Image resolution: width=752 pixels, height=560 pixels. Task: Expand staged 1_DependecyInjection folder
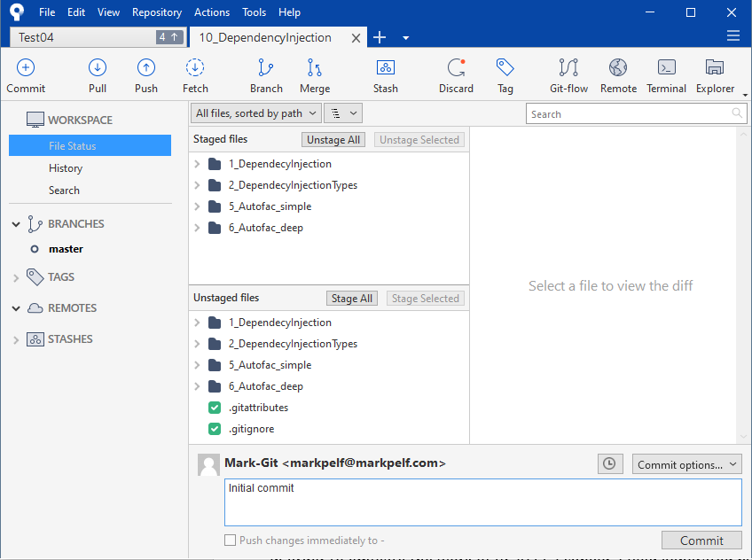(x=197, y=164)
